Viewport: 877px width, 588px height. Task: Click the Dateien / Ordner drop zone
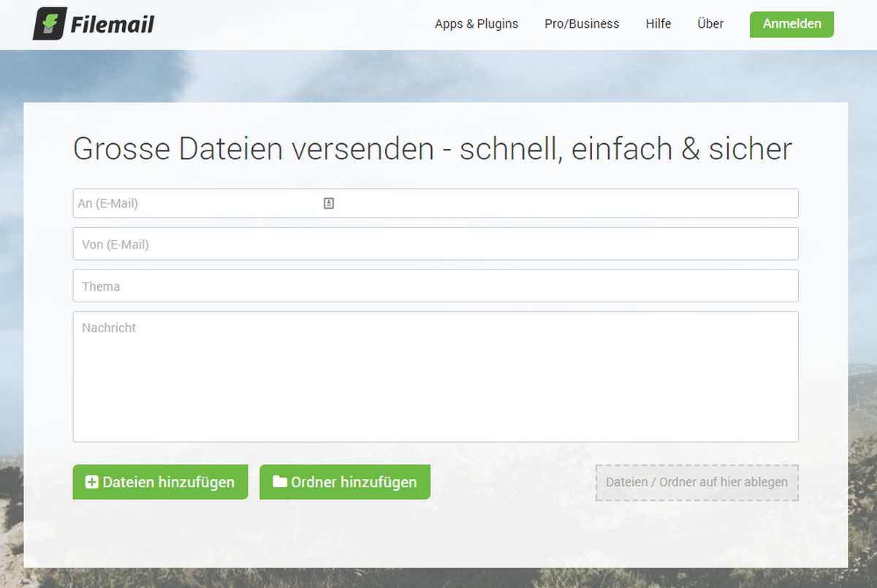point(697,482)
